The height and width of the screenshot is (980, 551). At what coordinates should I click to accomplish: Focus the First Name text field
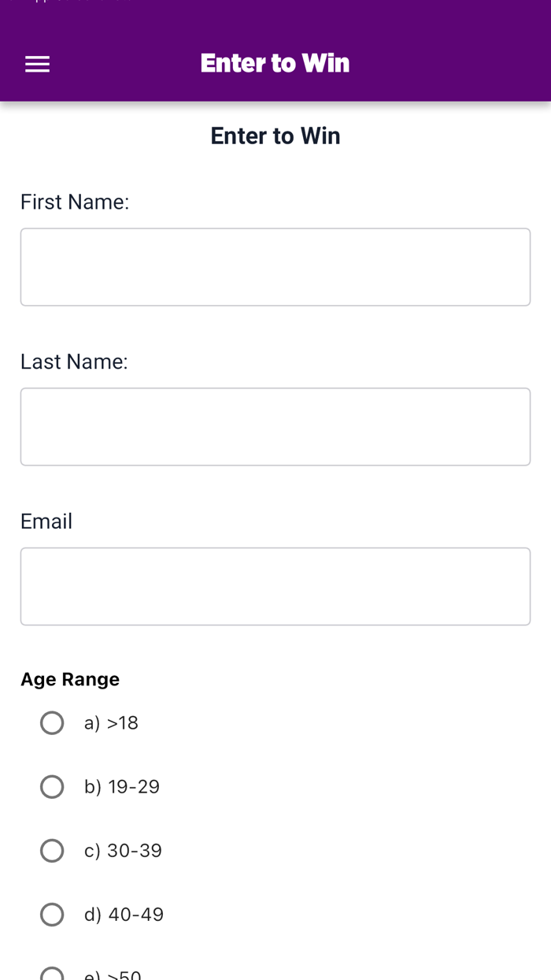tap(275, 267)
